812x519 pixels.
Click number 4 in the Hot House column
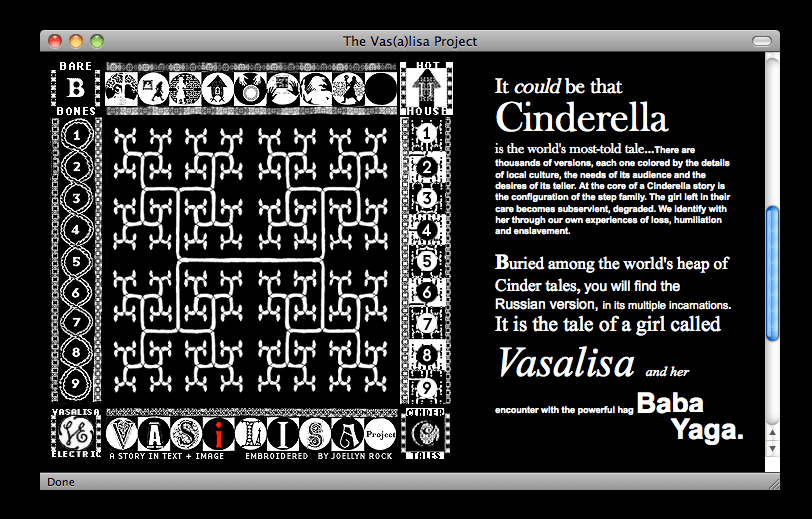(x=426, y=230)
